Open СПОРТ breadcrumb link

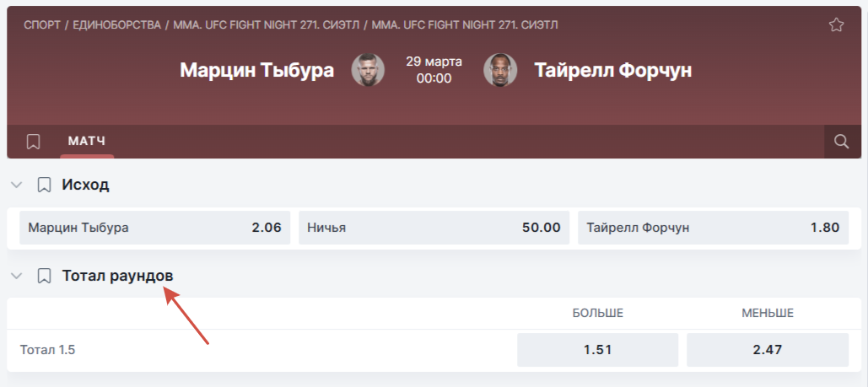[42, 25]
